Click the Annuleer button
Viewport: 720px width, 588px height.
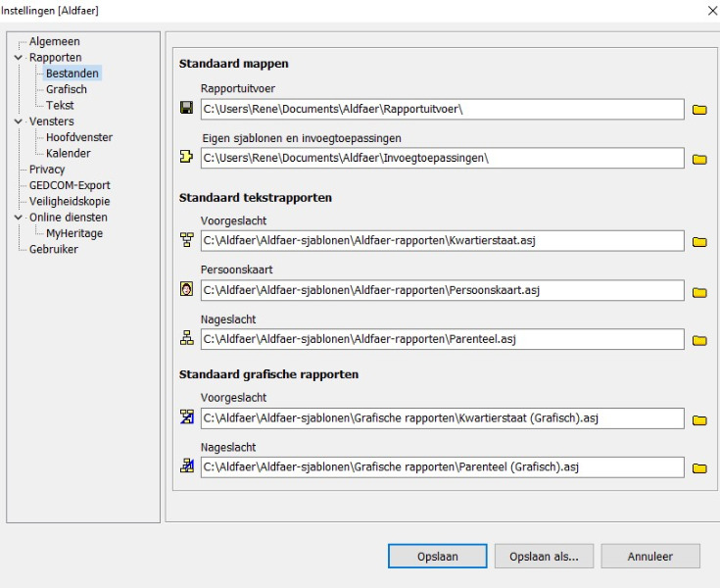click(x=650, y=556)
